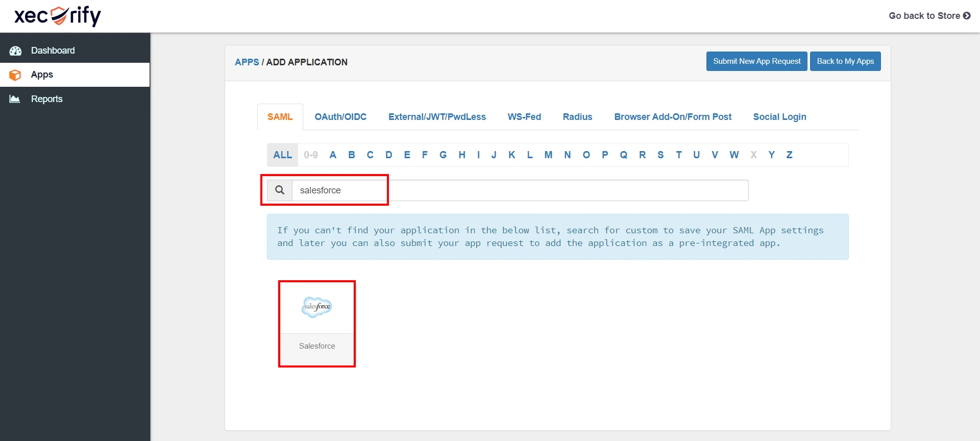980x441 pixels.
Task: Open Dashboard from the sidebar
Action: click(x=75, y=51)
